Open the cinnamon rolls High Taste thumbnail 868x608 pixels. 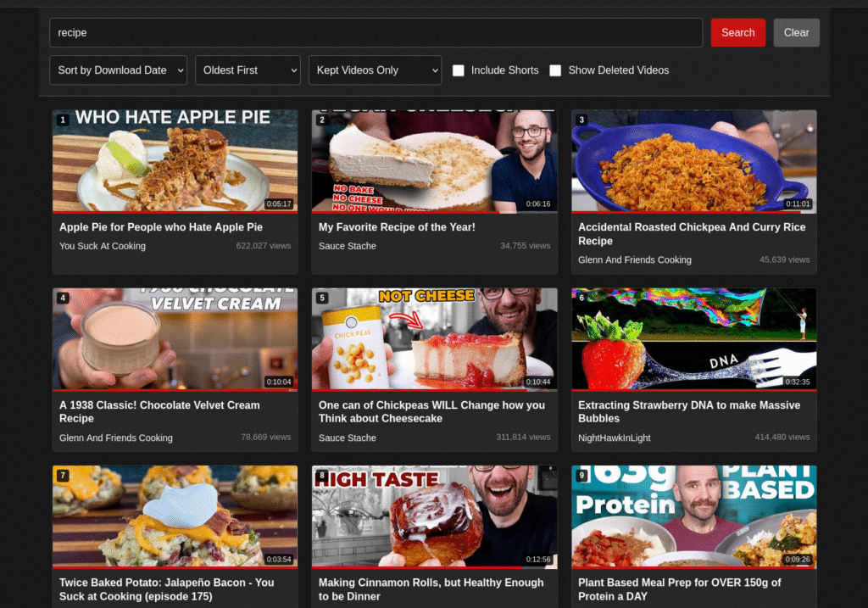tap(434, 516)
